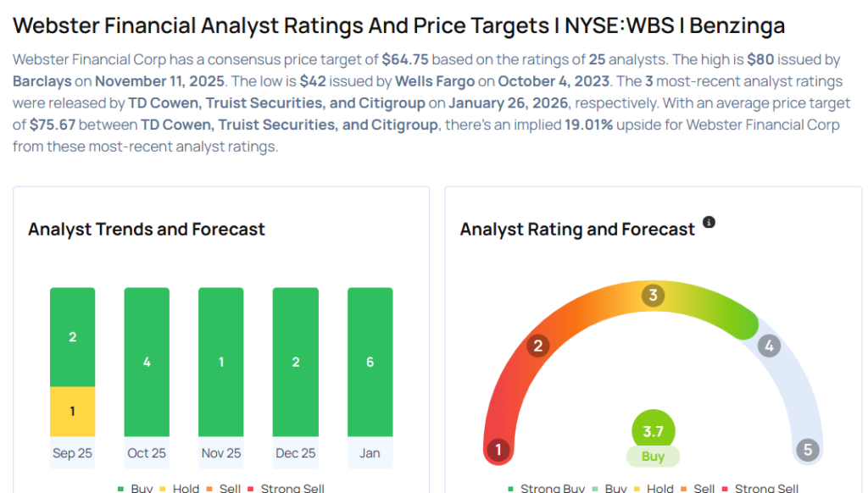
Task: Select the Jan bar showing 6 ratings
Action: point(370,362)
